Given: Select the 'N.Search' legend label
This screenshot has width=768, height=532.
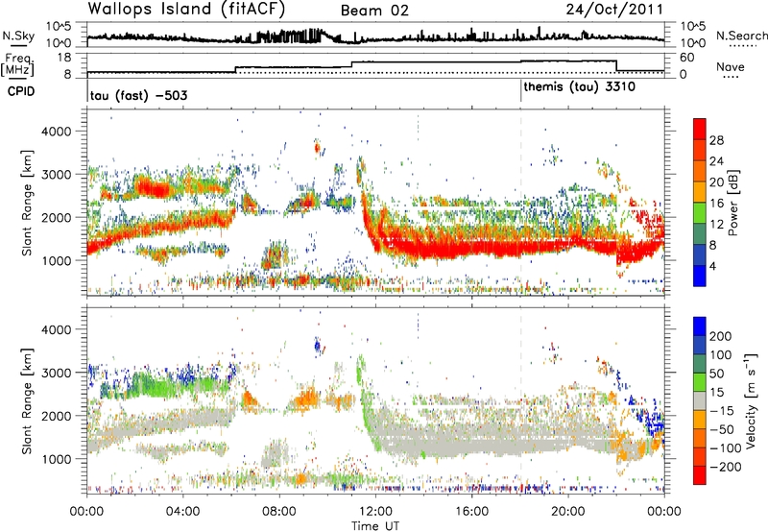Looking at the screenshot, I should [741, 36].
